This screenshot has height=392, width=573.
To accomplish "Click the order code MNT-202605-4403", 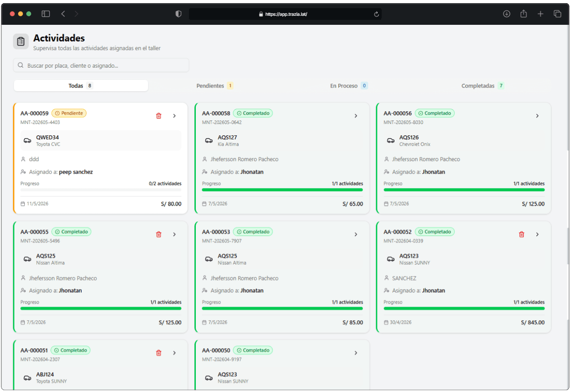I will [40, 122].
